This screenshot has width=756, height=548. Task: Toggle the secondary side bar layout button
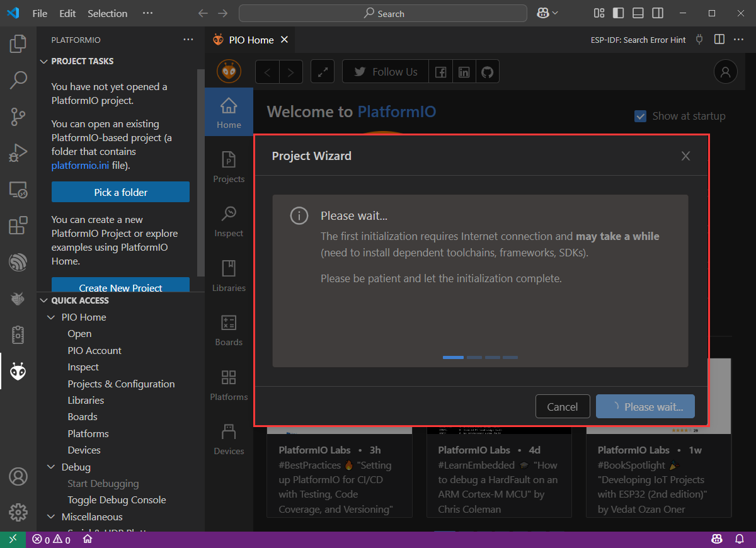(x=657, y=13)
